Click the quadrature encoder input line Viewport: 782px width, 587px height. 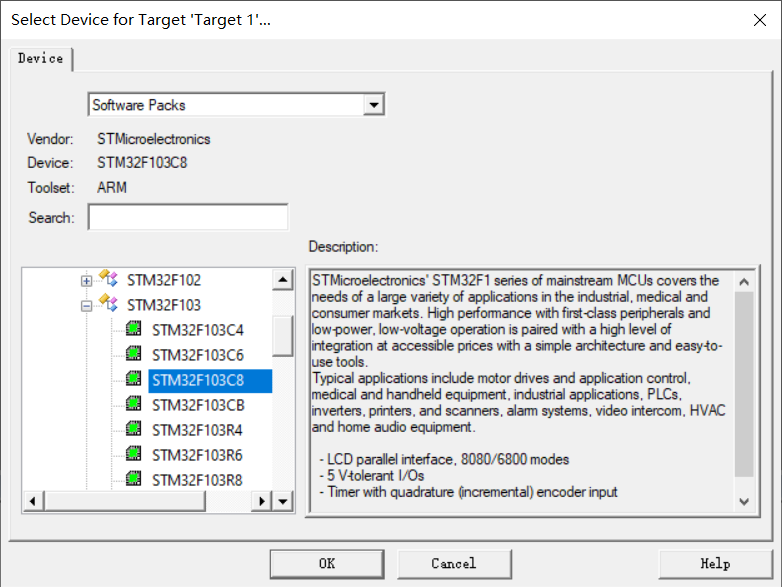[468, 492]
